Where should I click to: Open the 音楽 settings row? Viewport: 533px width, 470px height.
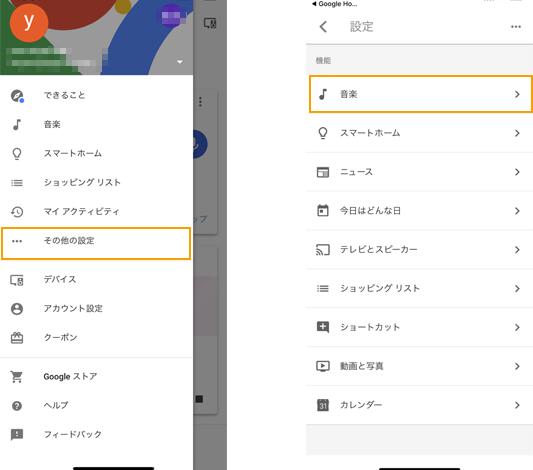click(421, 94)
